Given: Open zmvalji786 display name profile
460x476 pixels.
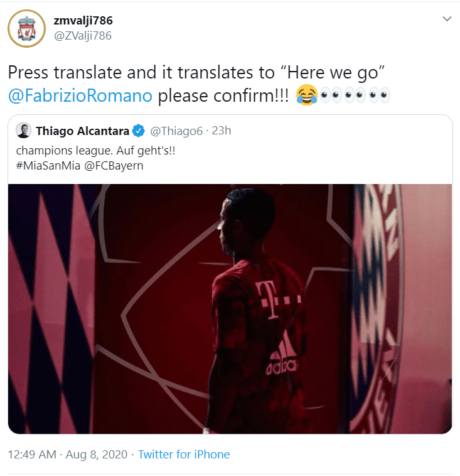Looking at the screenshot, I should click(x=83, y=21).
